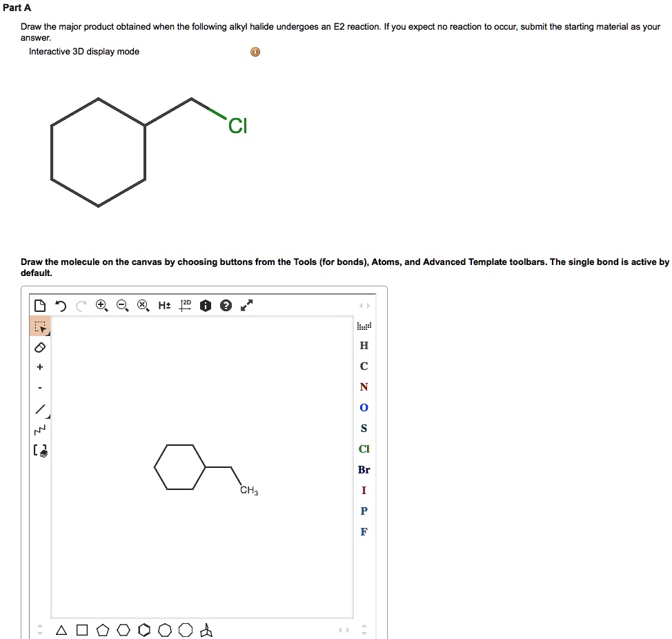Image resolution: width=672 pixels, height=639 pixels.
Task: Expand hidden toolbar options with the right chevron
Action: (x=368, y=305)
